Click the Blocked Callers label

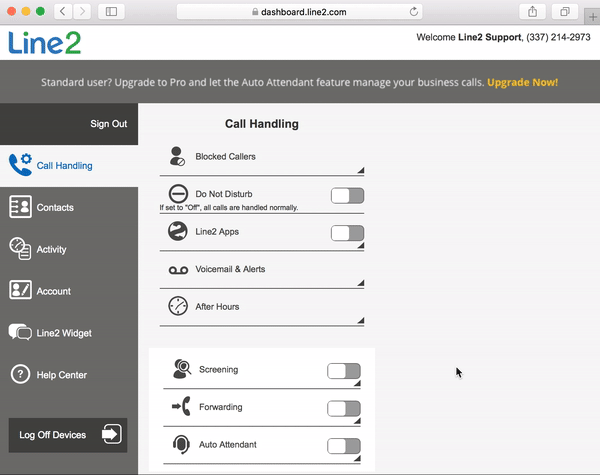pyautogui.click(x=225, y=157)
